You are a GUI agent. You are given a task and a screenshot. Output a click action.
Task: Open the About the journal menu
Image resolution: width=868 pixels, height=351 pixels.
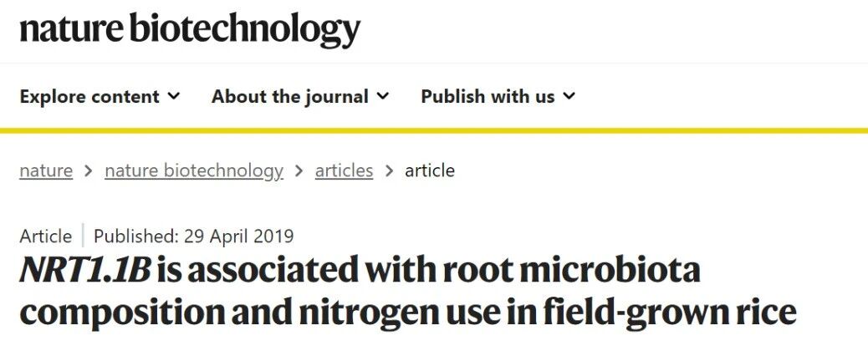(289, 97)
